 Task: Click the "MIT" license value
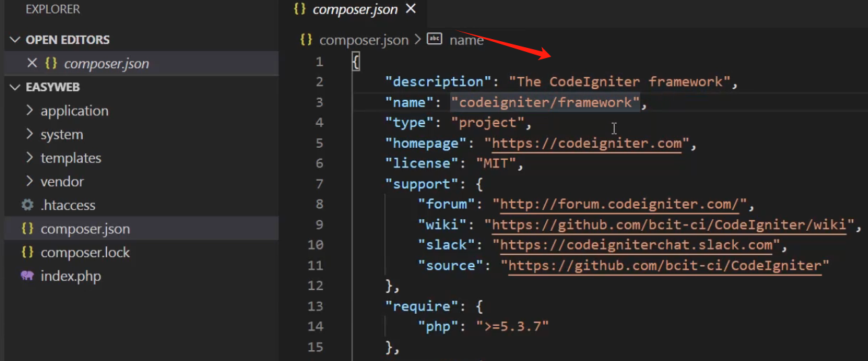coord(495,163)
